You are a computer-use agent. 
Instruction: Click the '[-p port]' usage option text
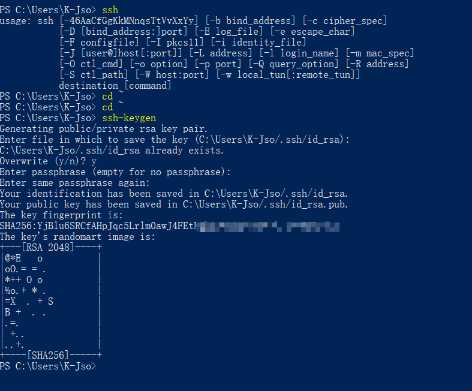[x=218, y=64]
